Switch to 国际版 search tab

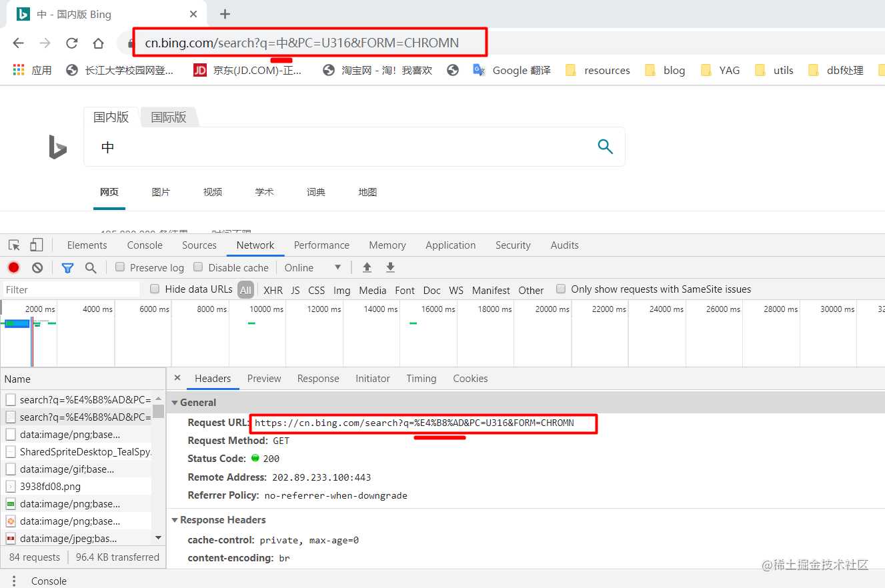[x=169, y=117]
